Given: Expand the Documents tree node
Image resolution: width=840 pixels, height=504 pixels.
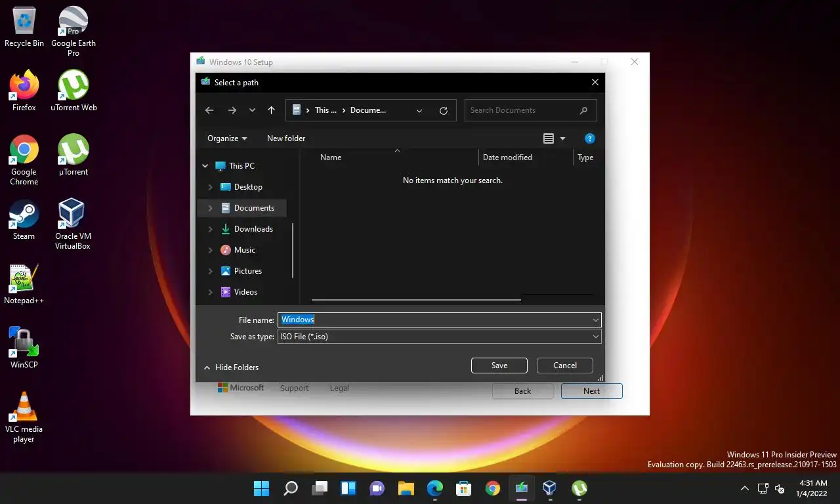Looking at the screenshot, I should pos(210,208).
